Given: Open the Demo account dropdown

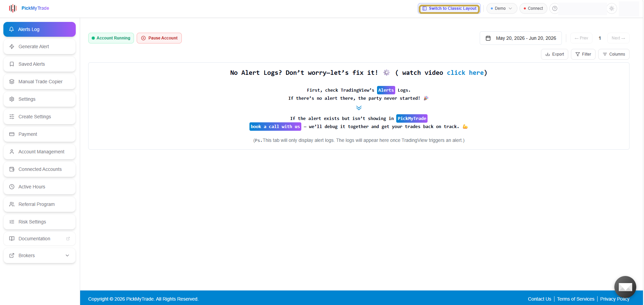Looking at the screenshot, I should click(x=502, y=8).
